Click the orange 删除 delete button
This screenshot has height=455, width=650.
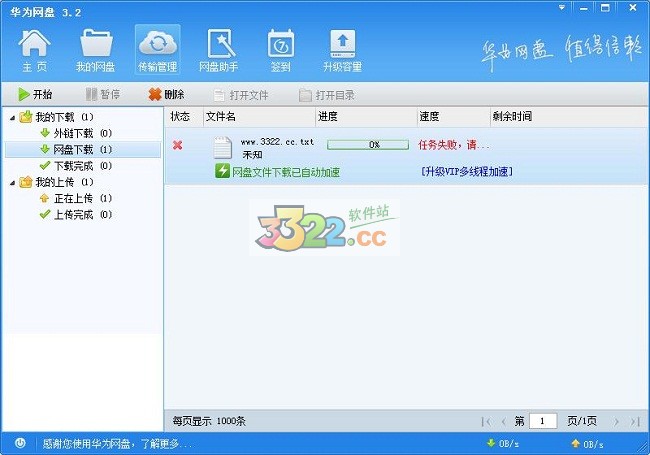pyautogui.click(x=166, y=94)
